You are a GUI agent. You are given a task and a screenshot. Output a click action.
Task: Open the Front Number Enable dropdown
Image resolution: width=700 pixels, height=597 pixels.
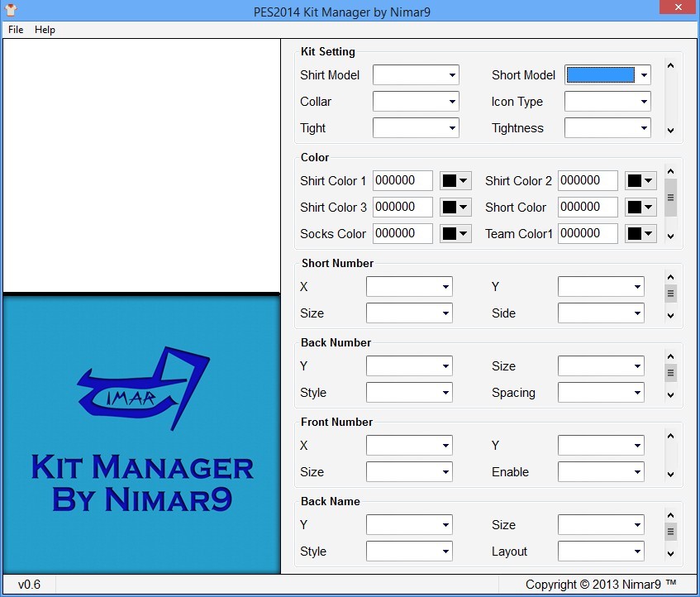[x=601, y=472]
